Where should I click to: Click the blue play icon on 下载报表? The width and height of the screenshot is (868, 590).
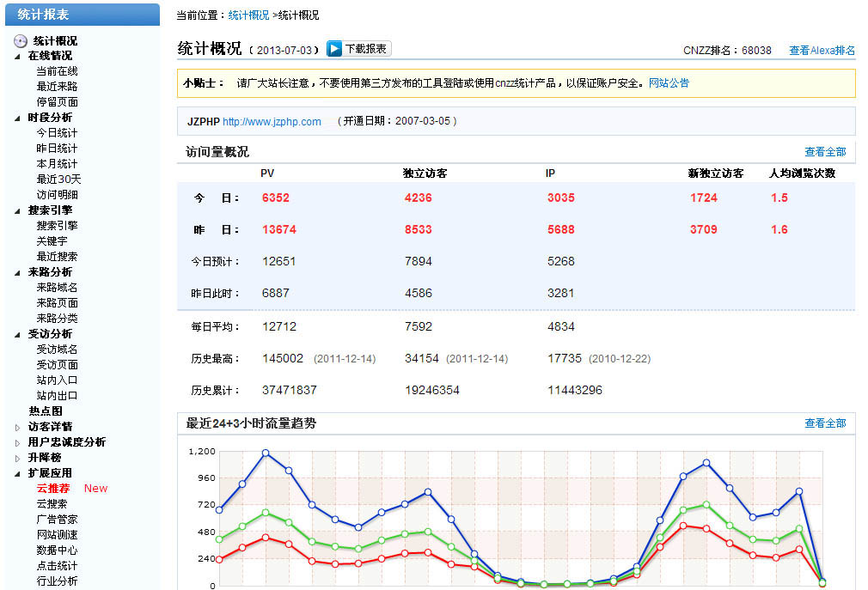pos(334,49)
